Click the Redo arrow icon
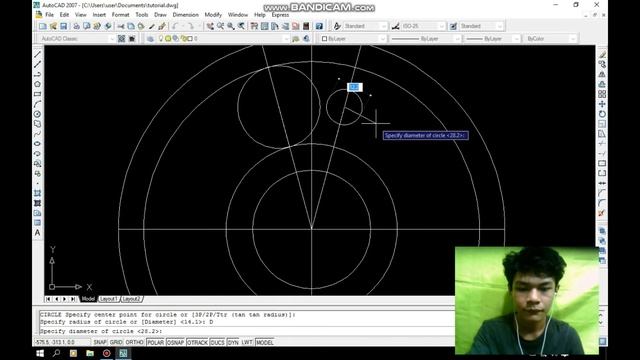Screen dimensions: 640x360 point(191,26)
